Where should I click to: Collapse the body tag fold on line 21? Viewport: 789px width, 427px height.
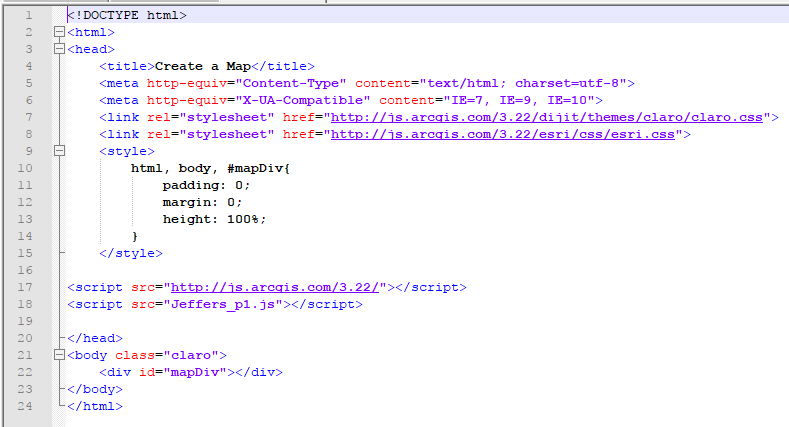59,355
